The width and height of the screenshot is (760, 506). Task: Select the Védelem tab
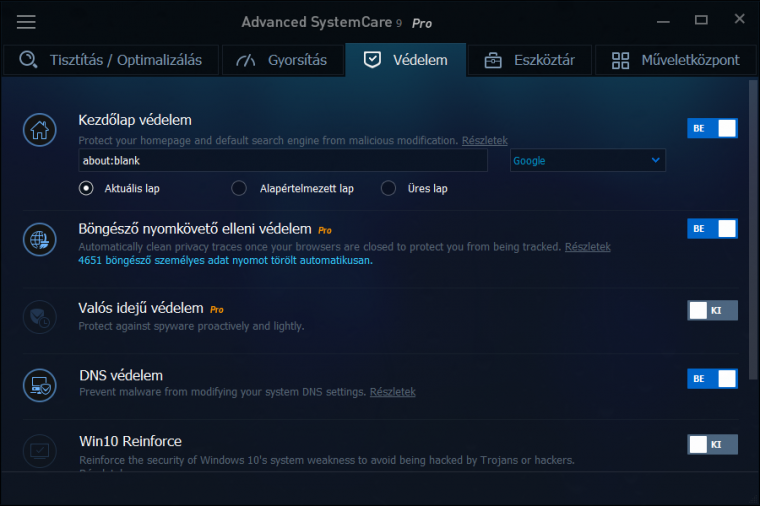pos(406,60)
